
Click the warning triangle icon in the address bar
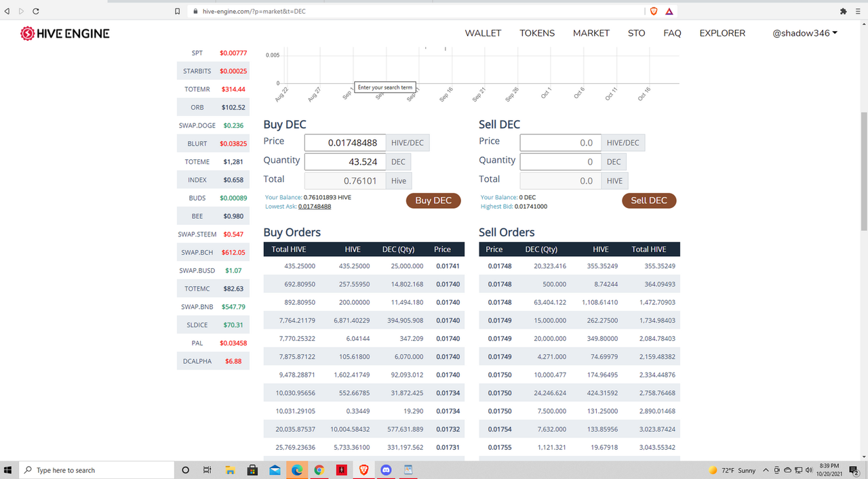pyautogui.click(x=669, y=11)
